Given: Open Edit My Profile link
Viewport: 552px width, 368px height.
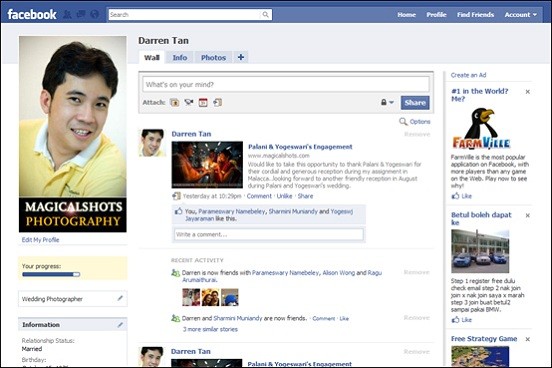Looking at the screenshot, I should [40, 240].
